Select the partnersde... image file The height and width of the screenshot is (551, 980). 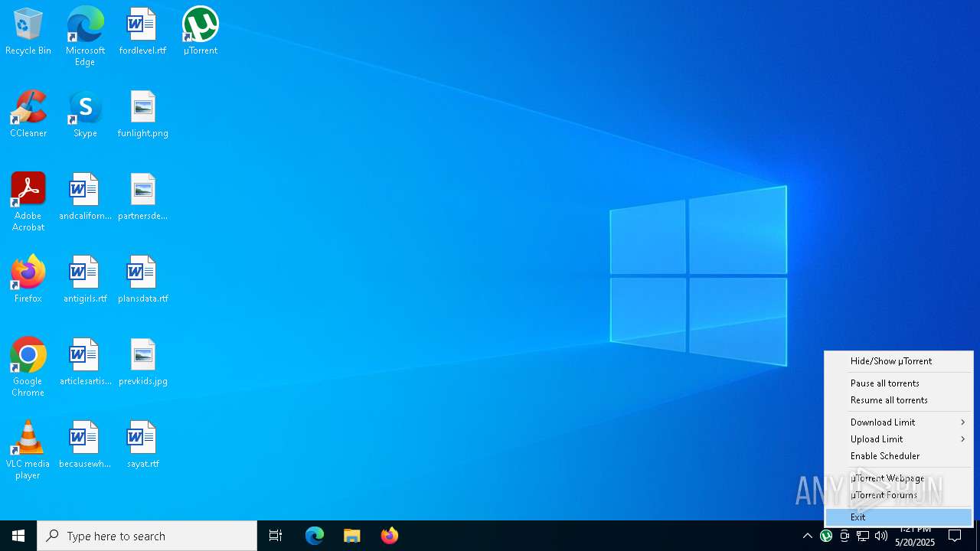coord(142,197)
